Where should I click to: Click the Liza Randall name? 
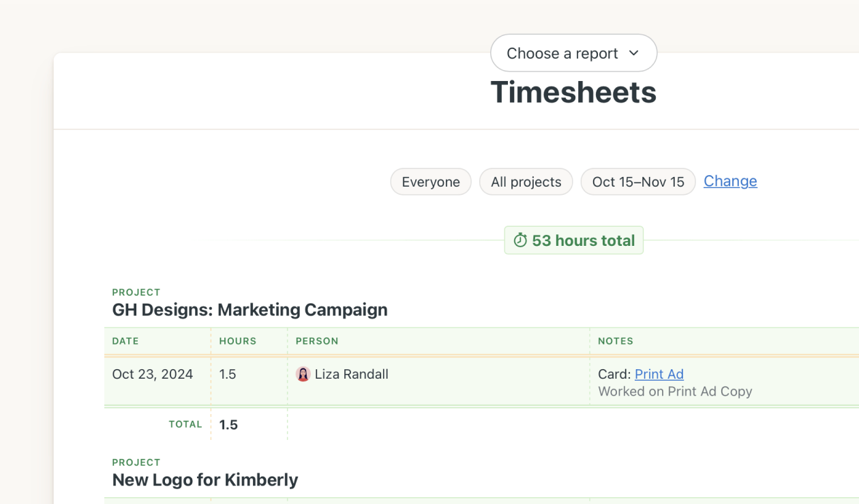351,374
